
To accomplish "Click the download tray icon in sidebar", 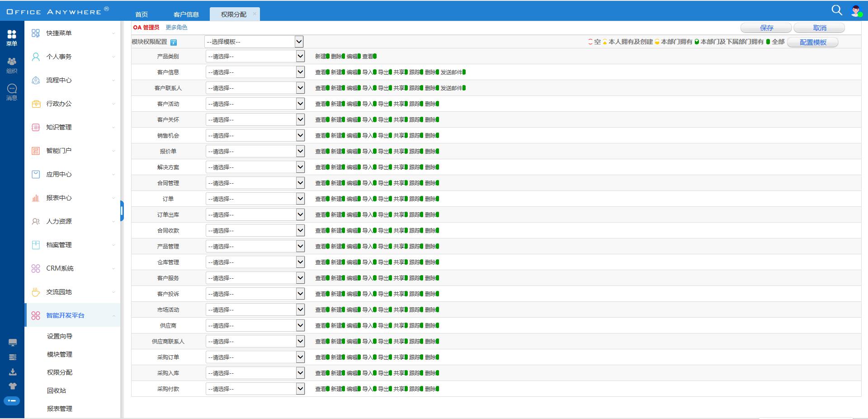I will coord(13,372).
